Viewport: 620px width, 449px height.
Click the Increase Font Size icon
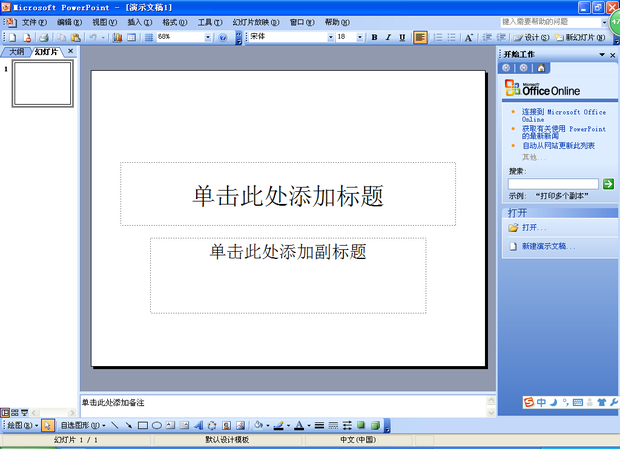[469, 38]
